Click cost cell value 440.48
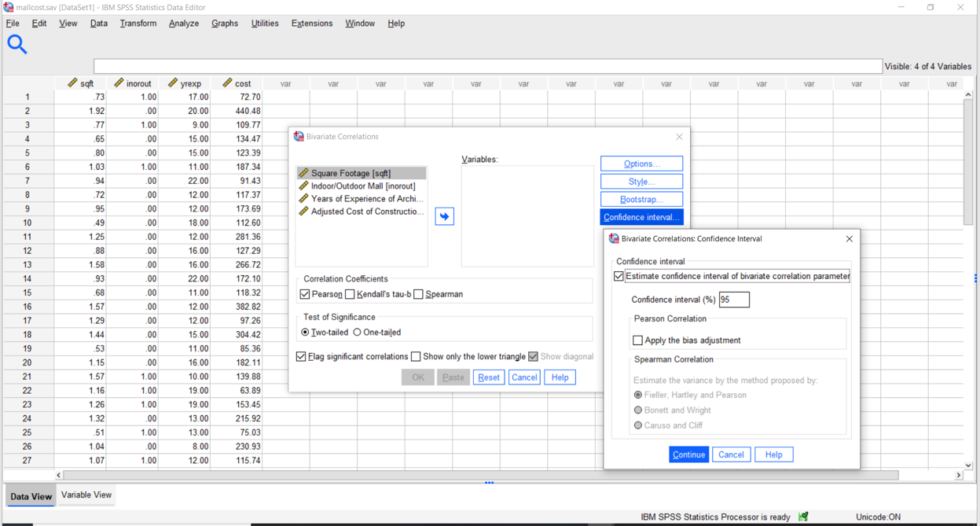This screenshot has height=526, width=980. coord(237,111)
